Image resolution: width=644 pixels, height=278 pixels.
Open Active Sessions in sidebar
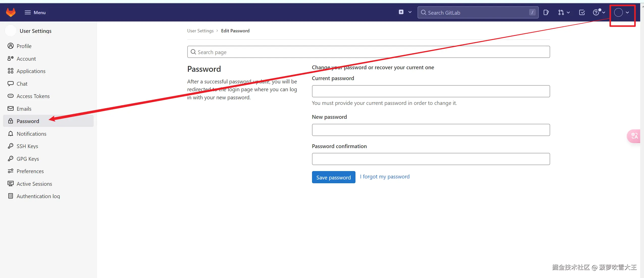pyautogui.click(x=34, y=184)
